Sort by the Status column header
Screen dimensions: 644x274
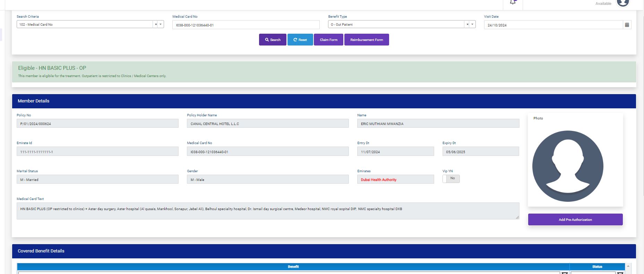click(597, 267)
